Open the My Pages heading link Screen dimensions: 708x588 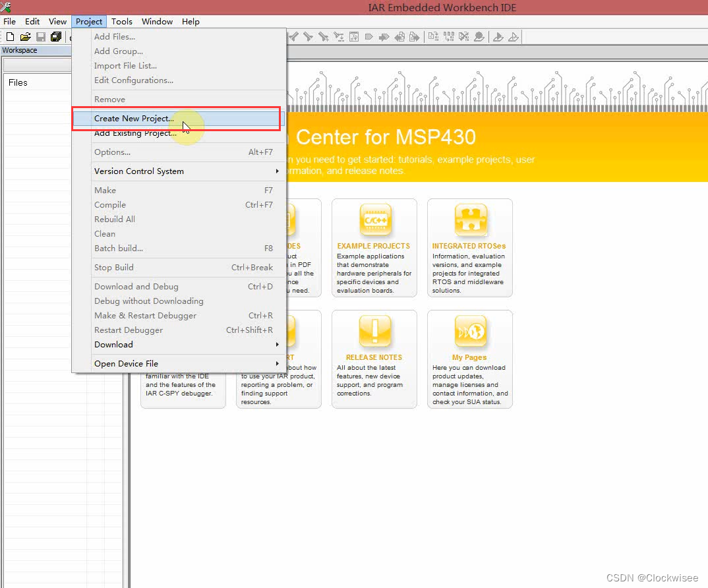(469, 357)
